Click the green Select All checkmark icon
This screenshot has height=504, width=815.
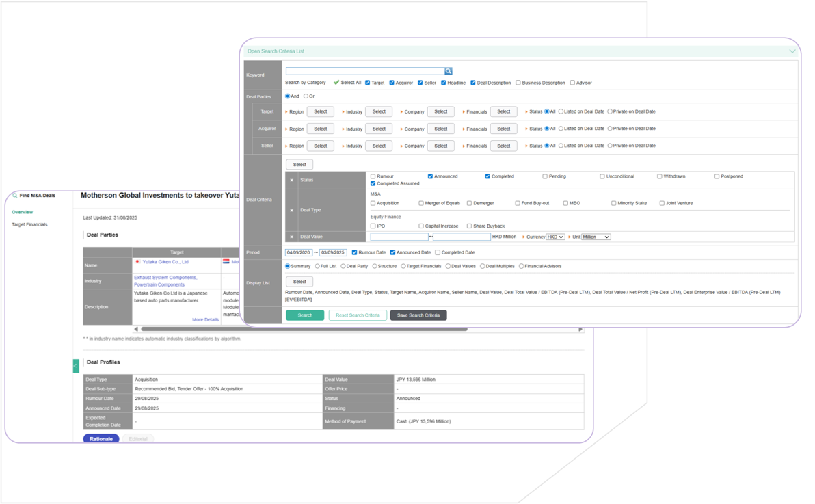[336, 83]
